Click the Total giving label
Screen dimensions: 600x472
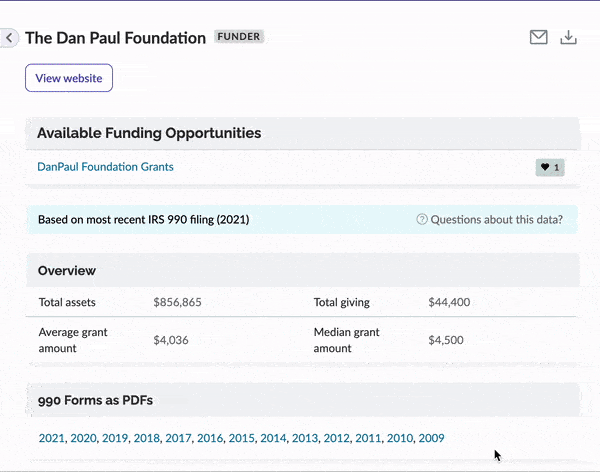tap(342, 302)
